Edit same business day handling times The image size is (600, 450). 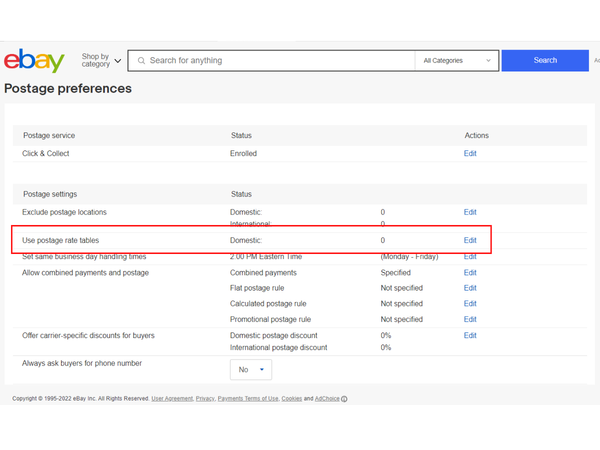click(470, 257)
